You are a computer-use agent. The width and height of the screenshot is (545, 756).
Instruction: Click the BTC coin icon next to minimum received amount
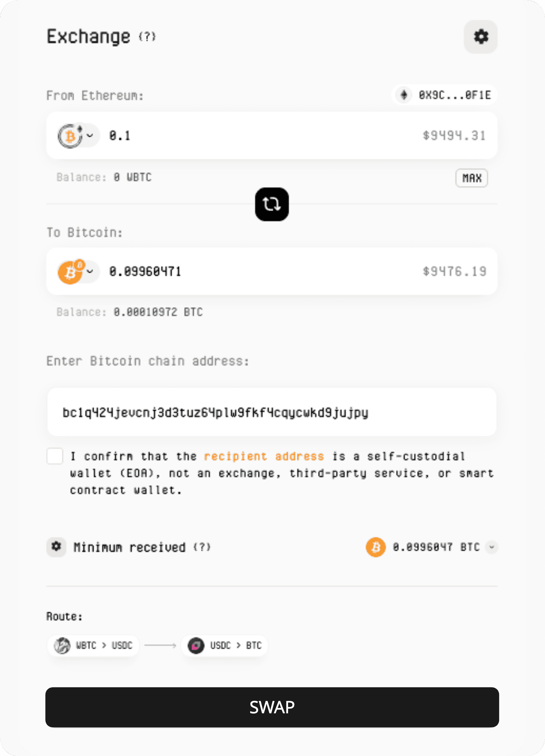tap(375, 547)
